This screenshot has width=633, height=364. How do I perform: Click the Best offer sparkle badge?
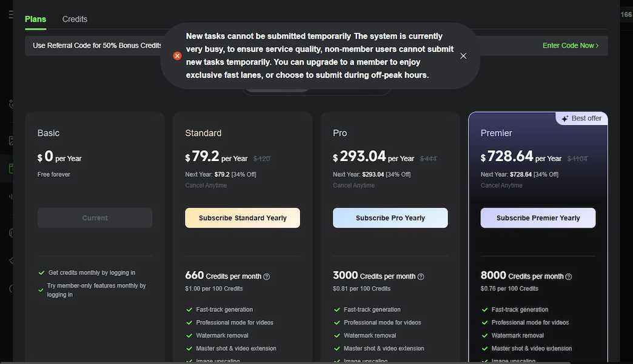point(581,119)
